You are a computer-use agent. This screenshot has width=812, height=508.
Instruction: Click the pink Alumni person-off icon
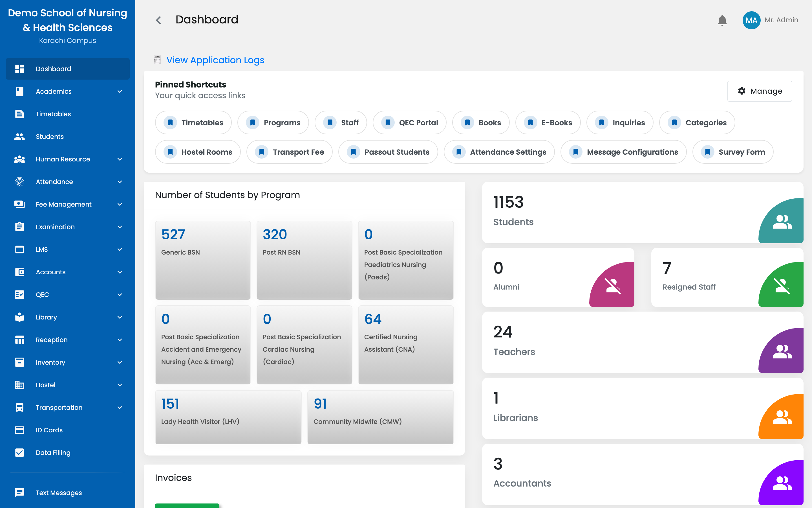pos(613,286)
